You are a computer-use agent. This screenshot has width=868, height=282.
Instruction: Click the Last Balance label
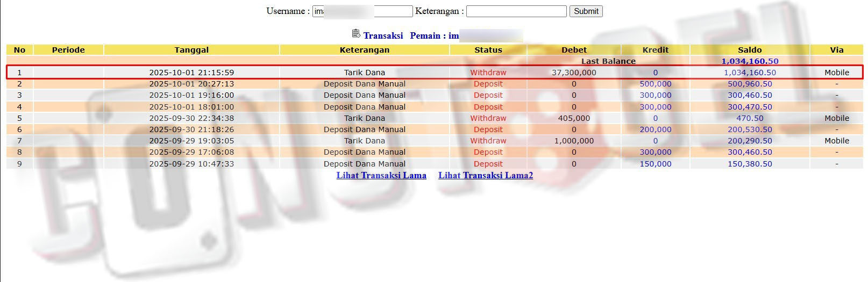coord(608,61)
